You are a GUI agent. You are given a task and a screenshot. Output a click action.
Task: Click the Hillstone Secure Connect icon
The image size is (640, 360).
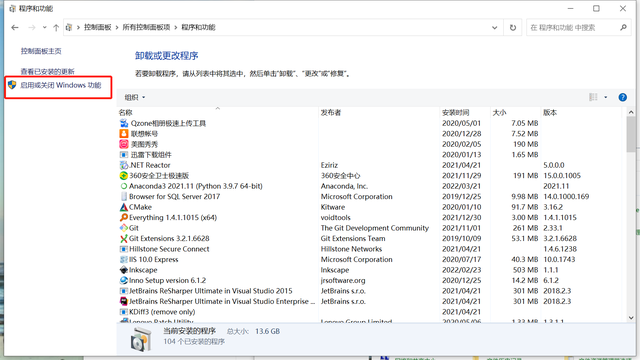tap(124, 249)
